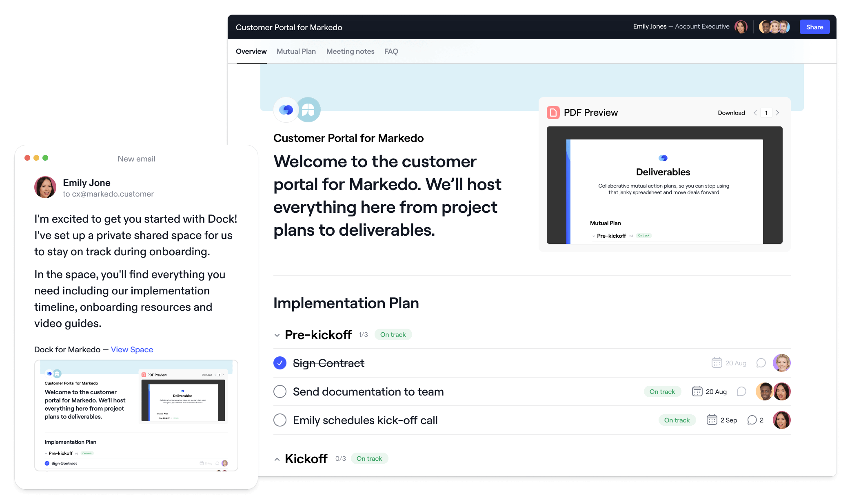
Task: Open the Meeting notes tab
Action: (350, 51)
